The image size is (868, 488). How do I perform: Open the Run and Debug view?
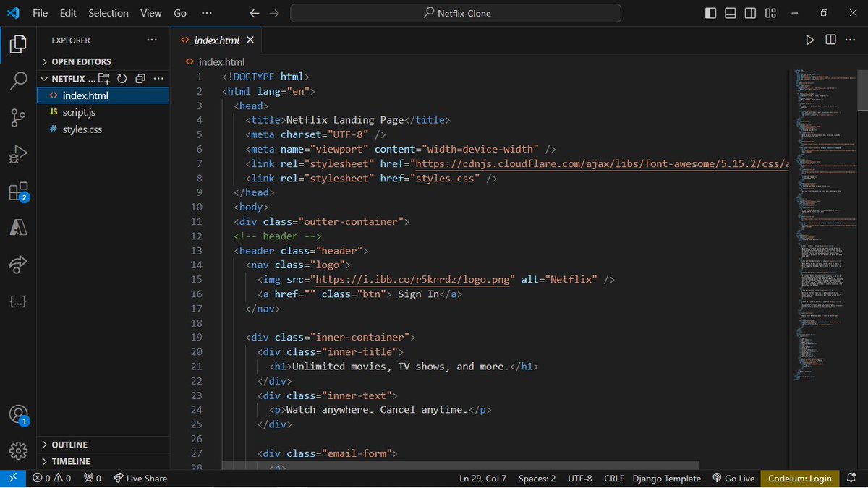[18, 153]
